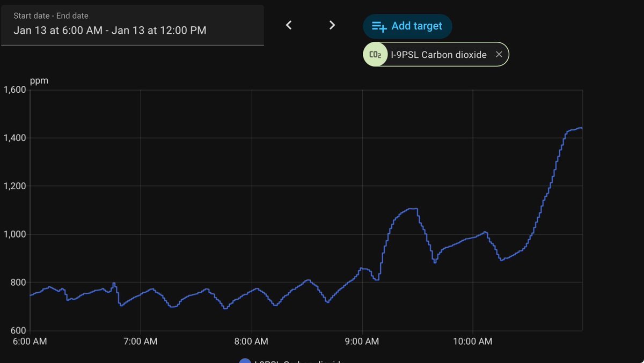644x363 pixels.
Task: Click the 10:00 AM axis label
Action: (x=473, y=341)
